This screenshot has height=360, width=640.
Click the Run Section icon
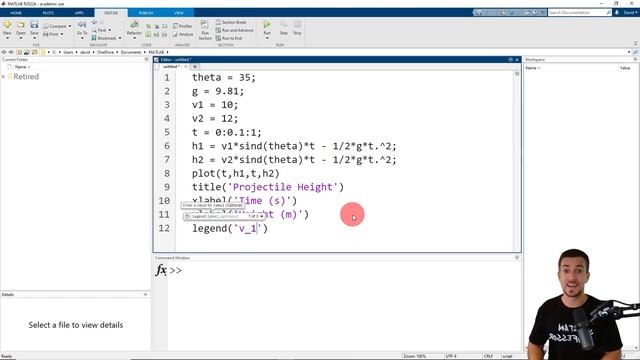click(204, 25)
